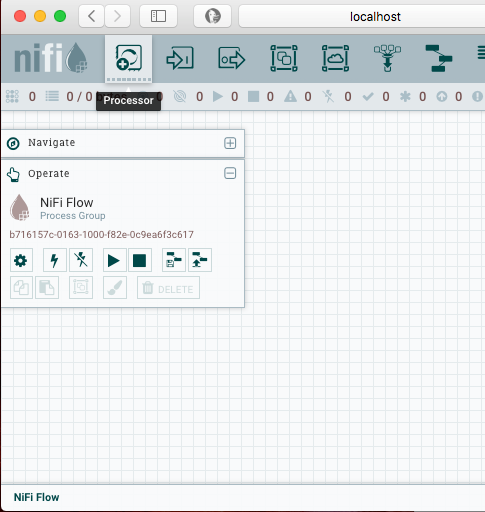The image size is (485, 512).
Task: Start the flow with play button
Action: [114, 260]
